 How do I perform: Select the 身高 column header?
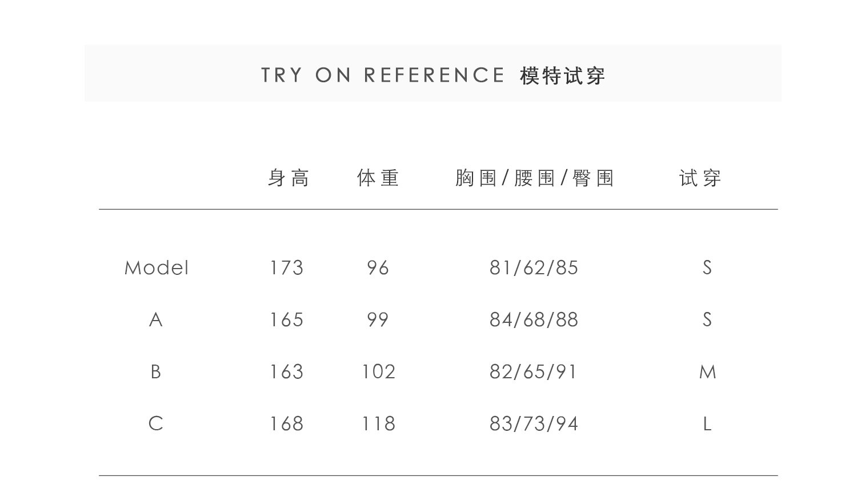click(289, 178)
